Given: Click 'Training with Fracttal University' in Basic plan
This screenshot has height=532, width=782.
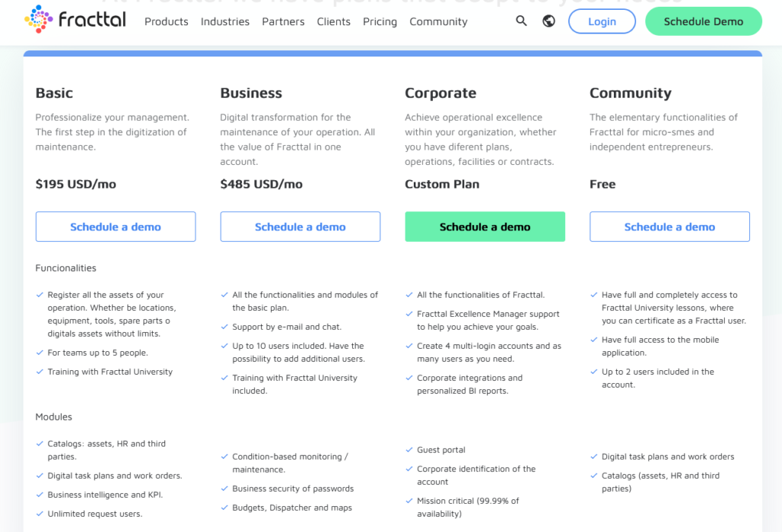Looking at the screenshot, I should point(110,372).
